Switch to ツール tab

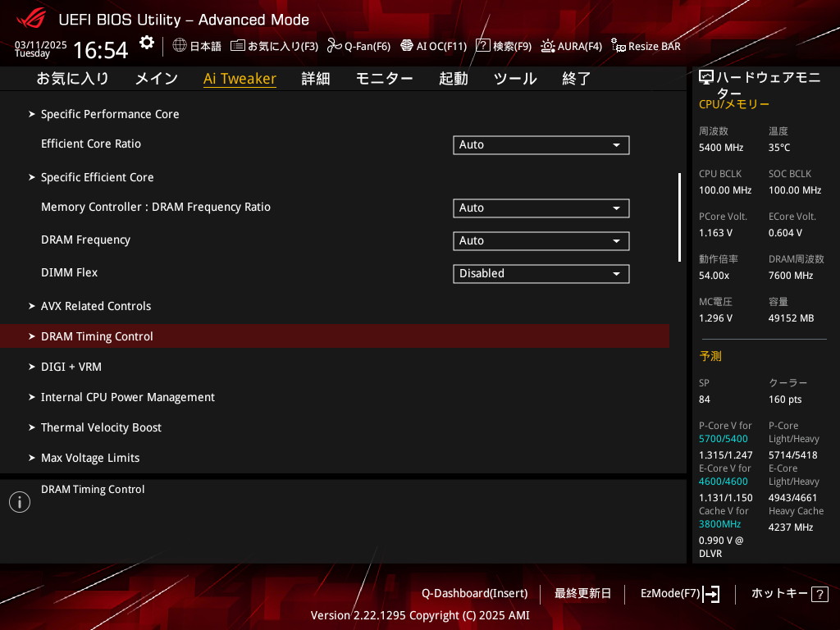tap(515, 78)
